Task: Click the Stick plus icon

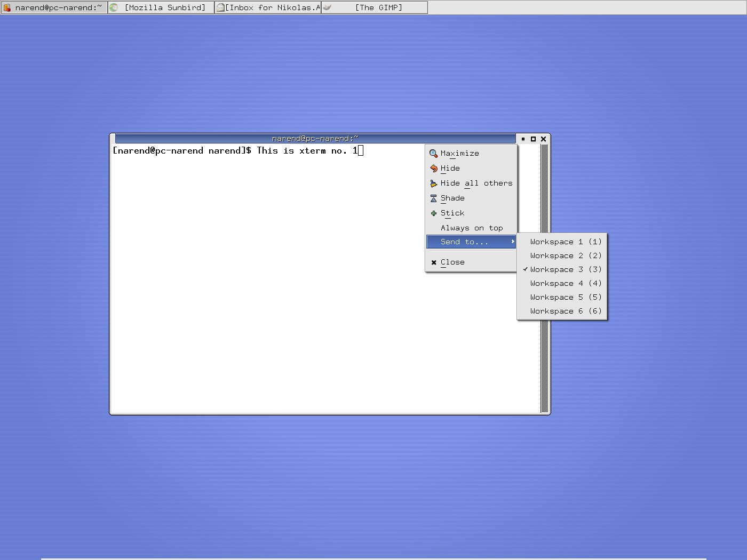Action: click(x=433, y=213)
